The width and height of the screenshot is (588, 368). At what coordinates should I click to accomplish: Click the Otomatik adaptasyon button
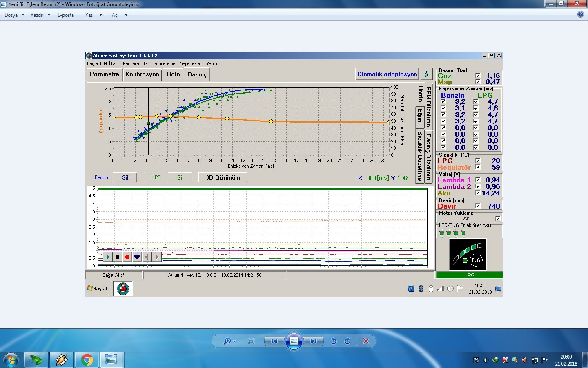pyautogui.click(x=387, y=74)
